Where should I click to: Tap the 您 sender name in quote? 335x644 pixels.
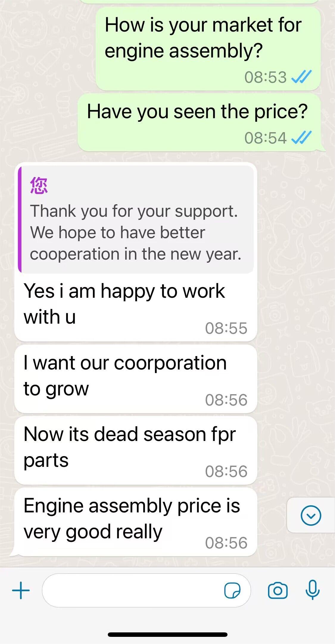point(39,185)
